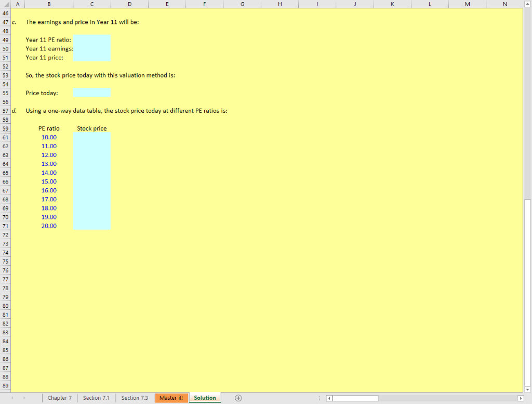Image resolution: width=532 pixels, height=404 pixels.
Task: Select column J header
Action: coord(355,4)
